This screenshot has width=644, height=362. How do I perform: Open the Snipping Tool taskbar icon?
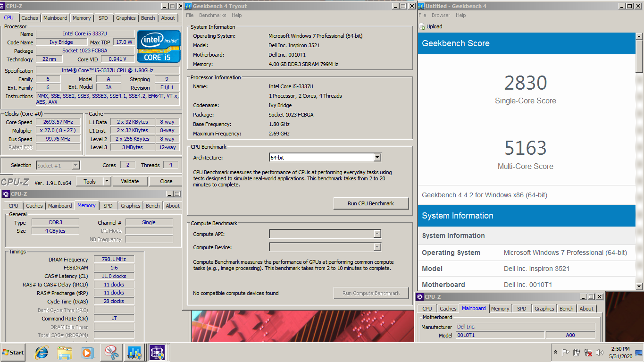tap(111, 353)
